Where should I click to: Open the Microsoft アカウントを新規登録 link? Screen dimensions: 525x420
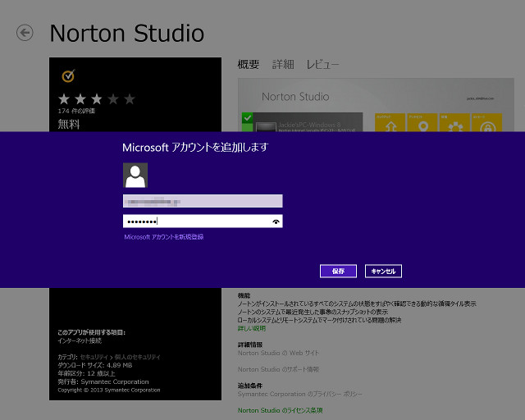pyautogui.click(x=164, y=237)
